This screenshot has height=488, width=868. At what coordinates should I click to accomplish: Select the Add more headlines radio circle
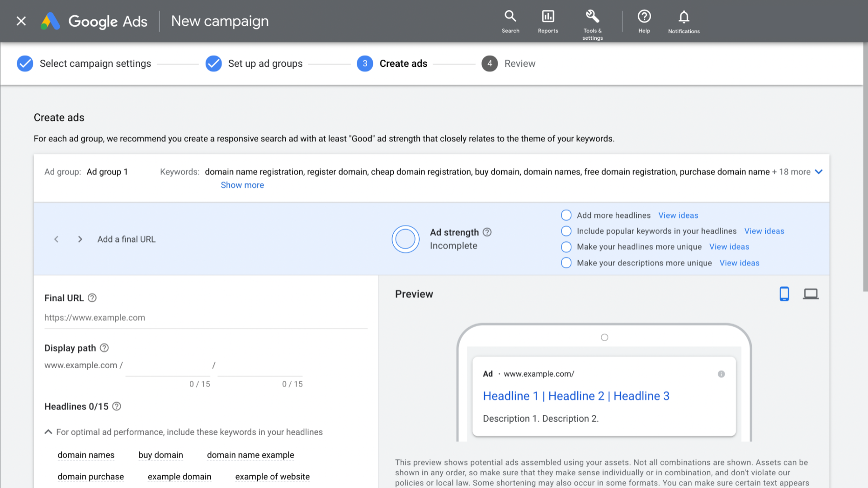[566, 215]
